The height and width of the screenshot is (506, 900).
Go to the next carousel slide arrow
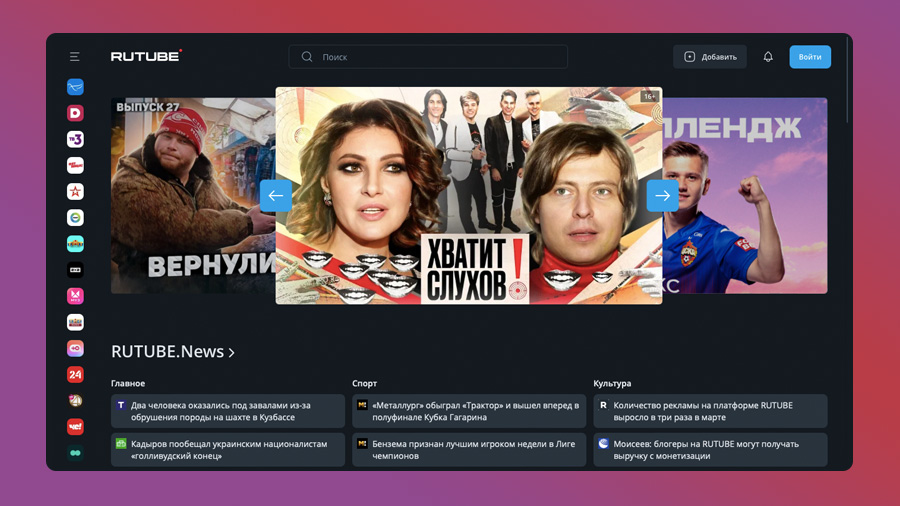point(662,196)
